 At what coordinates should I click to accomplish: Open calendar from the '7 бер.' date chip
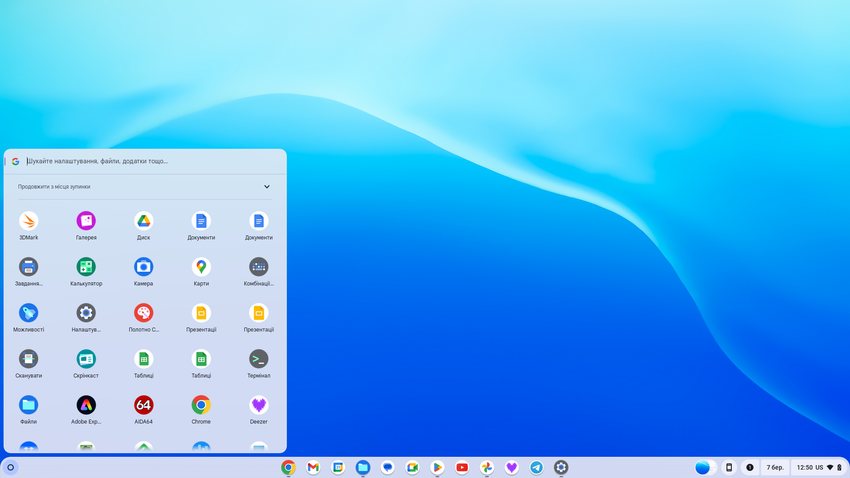tap(775, 467)
